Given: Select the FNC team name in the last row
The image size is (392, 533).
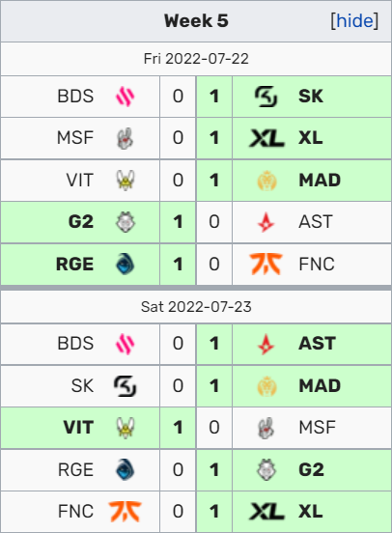Looking at the screenshot, I should 75,511.
